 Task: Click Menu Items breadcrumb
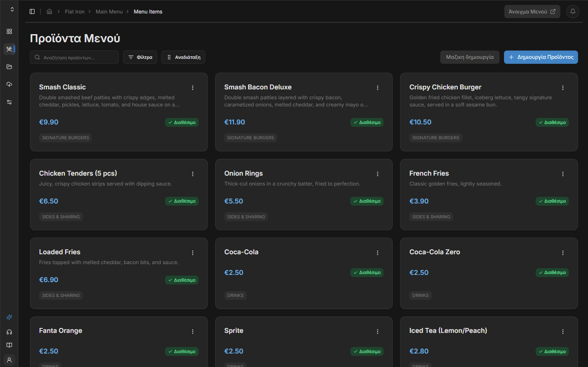pyautogui.click(x=148, y=12)
